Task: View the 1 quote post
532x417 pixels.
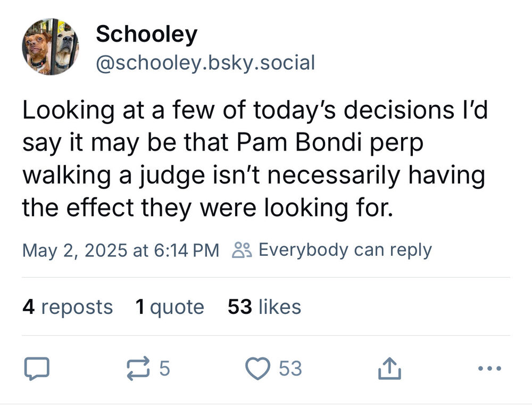Action: click(170, 307)
